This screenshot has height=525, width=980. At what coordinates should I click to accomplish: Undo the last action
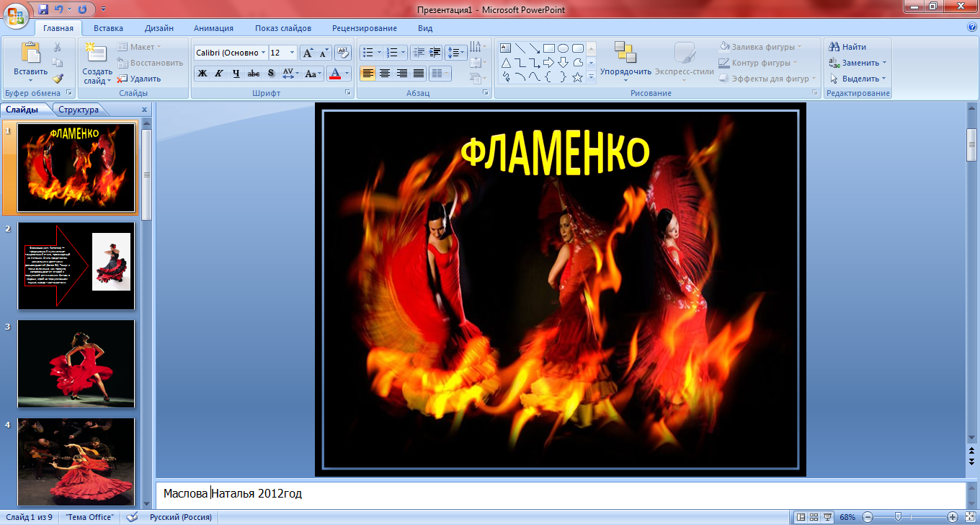tap(59, 9)
